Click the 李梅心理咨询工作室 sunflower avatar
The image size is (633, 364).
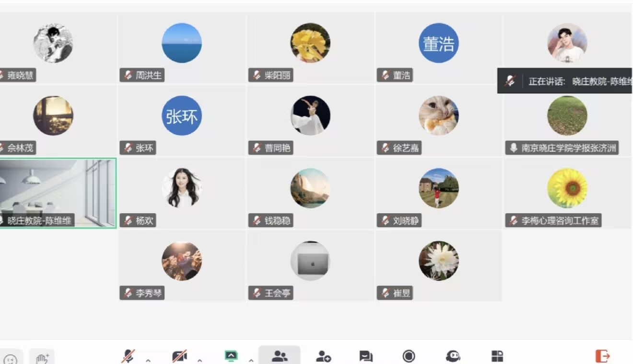click(x=567, y=188)
